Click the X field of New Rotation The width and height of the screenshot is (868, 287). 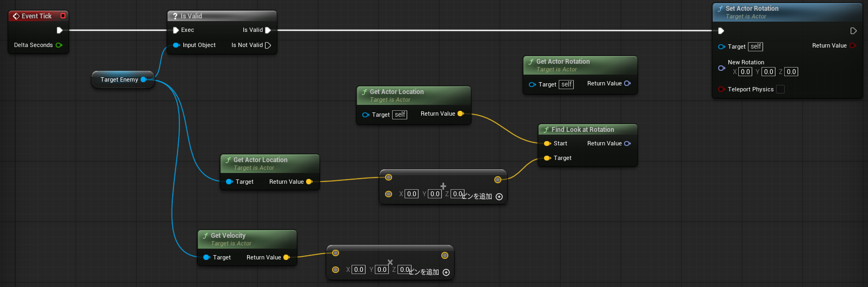click(x=745, y=72)
